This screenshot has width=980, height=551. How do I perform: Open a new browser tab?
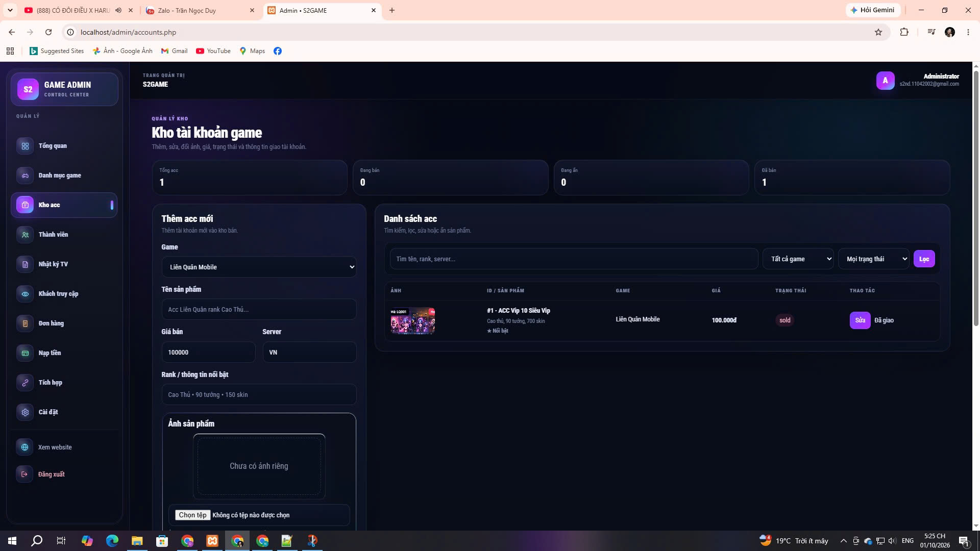[392, 10]
